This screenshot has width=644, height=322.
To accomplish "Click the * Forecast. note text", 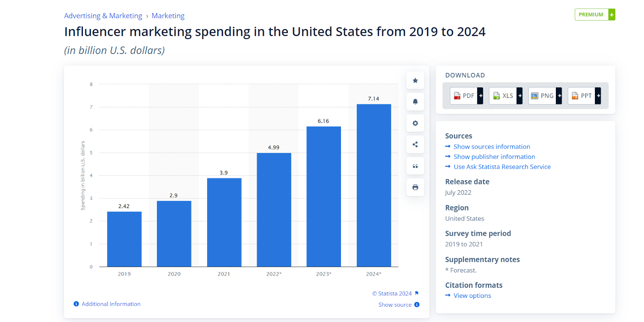I will [x=461, y=270].
